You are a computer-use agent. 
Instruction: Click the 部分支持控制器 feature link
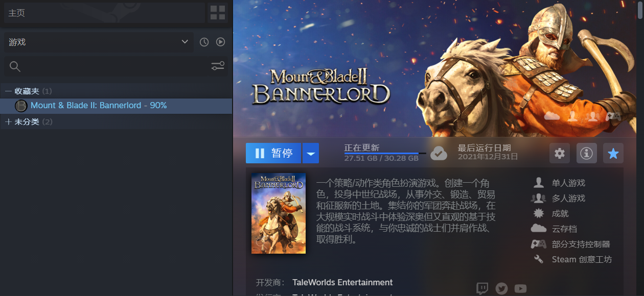581,244
